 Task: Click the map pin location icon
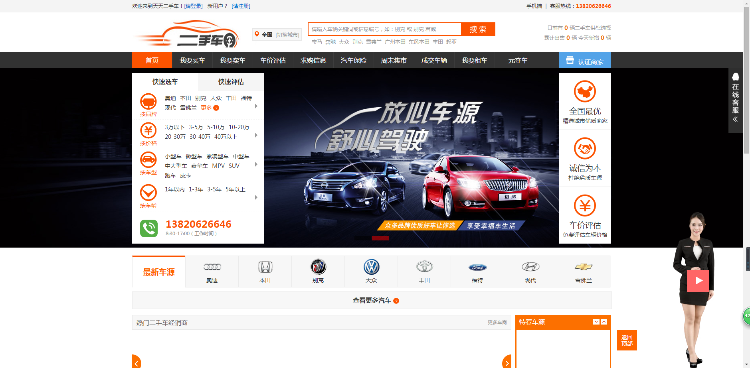[x=257, y=34]
